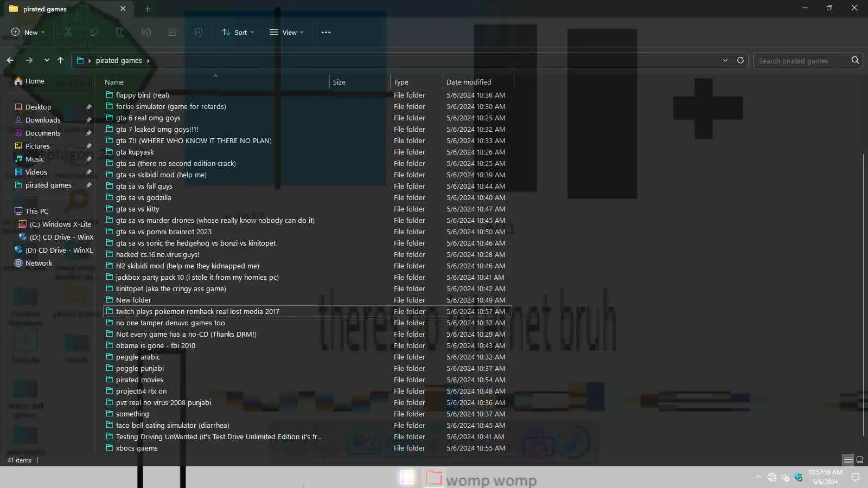Open Music in navigation pane
Viewport: 868px width, 488px height.
[35, 159]
